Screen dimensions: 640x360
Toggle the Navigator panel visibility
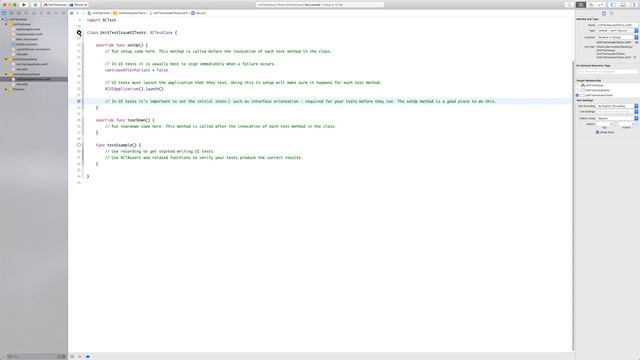point(613,4)
